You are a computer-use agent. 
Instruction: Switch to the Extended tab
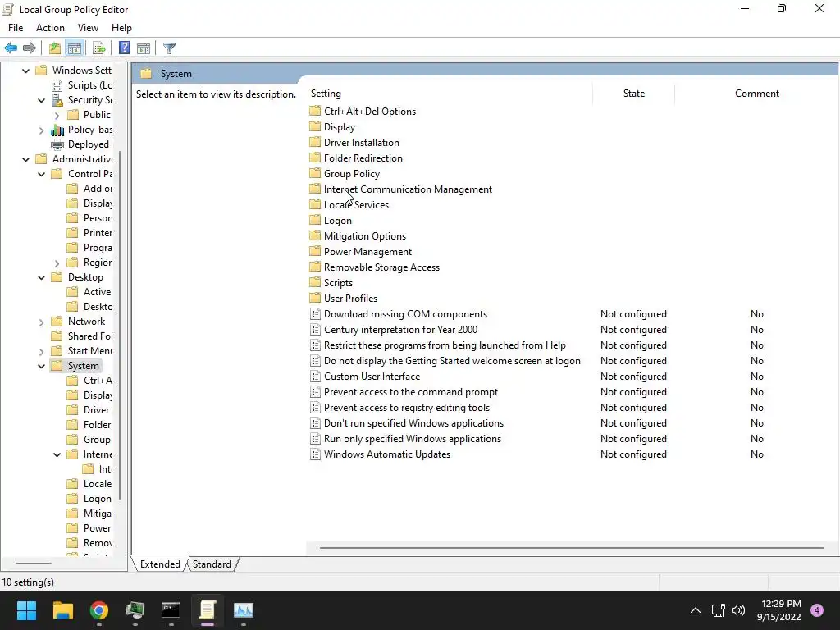pos(160,564)
